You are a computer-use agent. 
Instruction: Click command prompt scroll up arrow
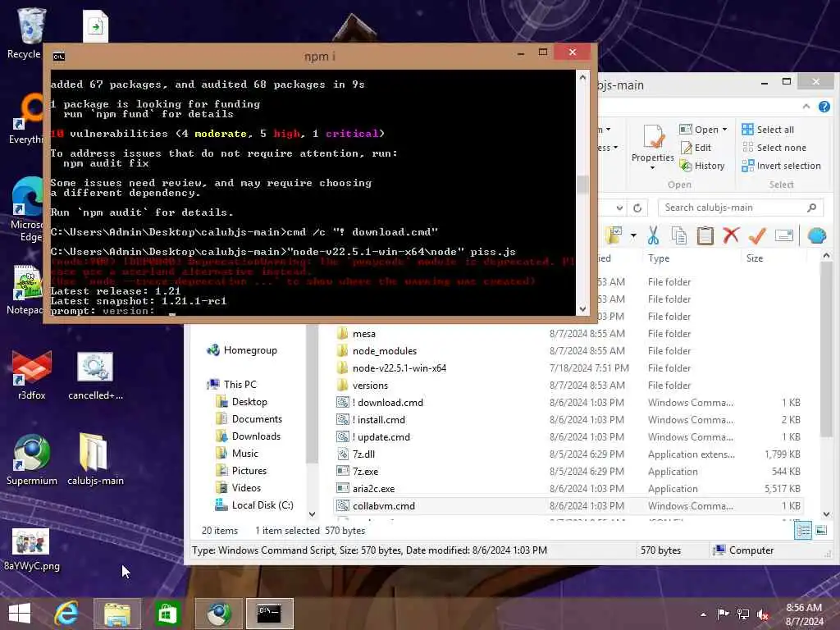click(x=582, y=77)
